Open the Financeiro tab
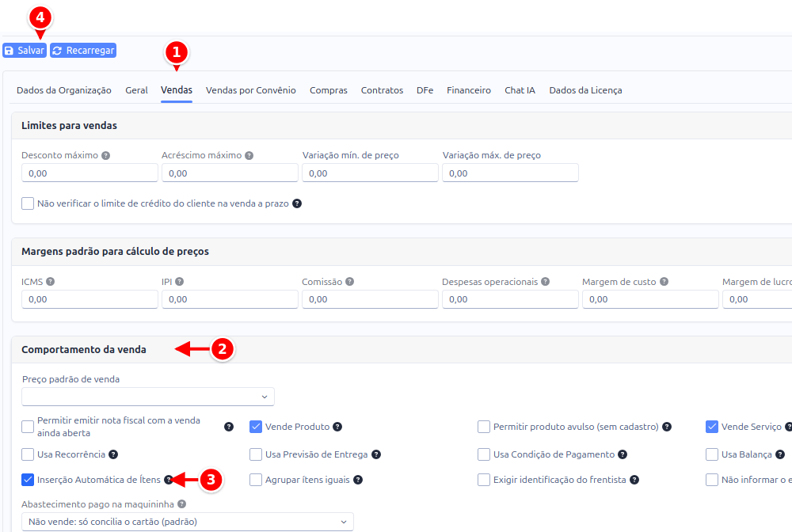 [x=469, y=90]
